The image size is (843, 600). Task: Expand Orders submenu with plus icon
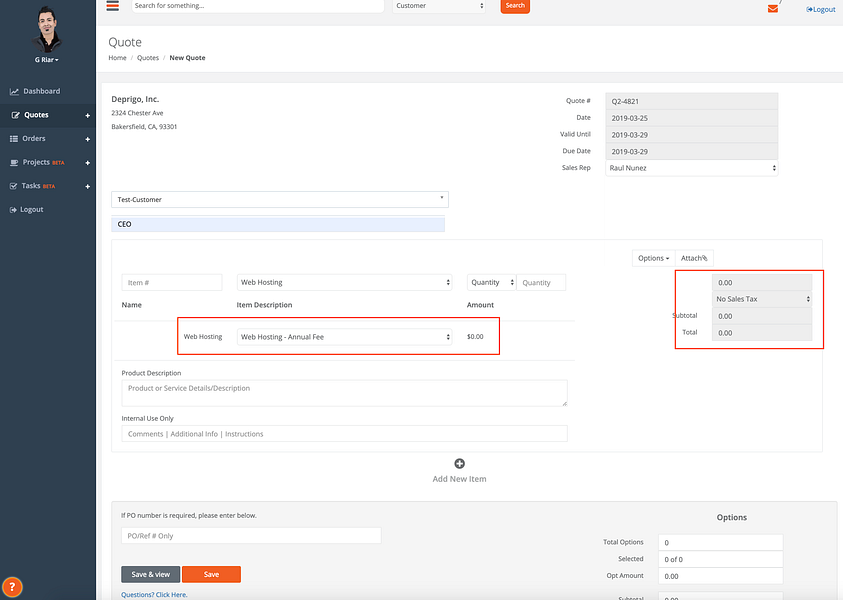[87, 139]
